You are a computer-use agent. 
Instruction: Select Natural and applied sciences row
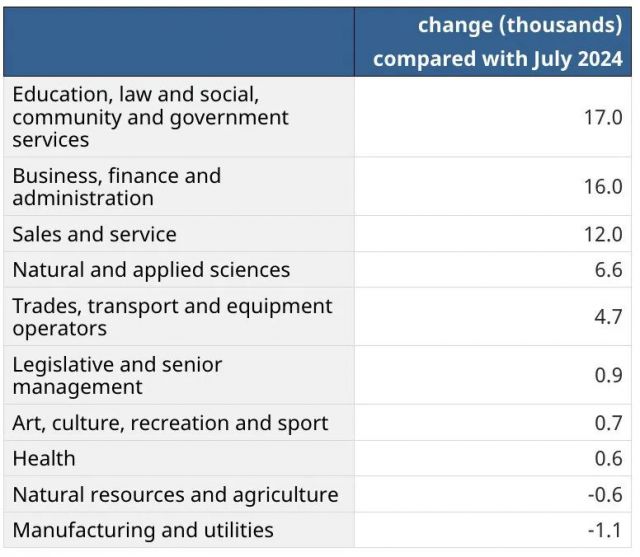[151, 270]
